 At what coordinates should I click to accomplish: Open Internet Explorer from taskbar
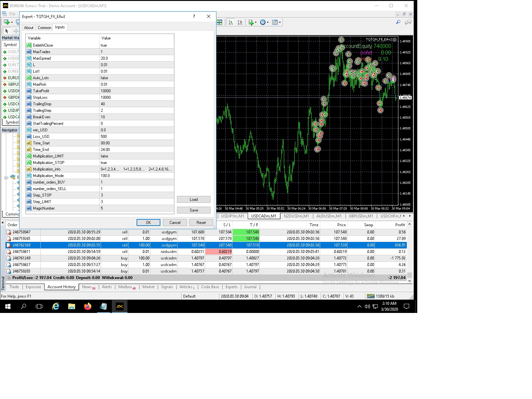pyautogui.click(x=56, y=306)
